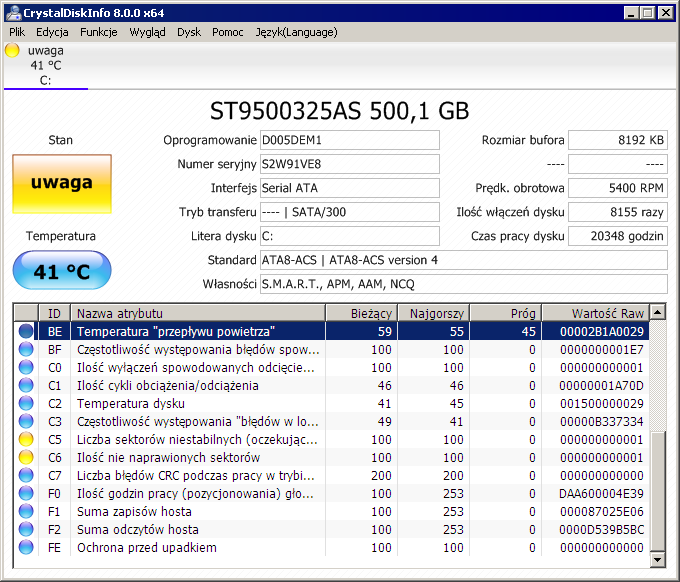Open the Plik menu
Viewport: 680px width, 582px height.
(17, 32)
